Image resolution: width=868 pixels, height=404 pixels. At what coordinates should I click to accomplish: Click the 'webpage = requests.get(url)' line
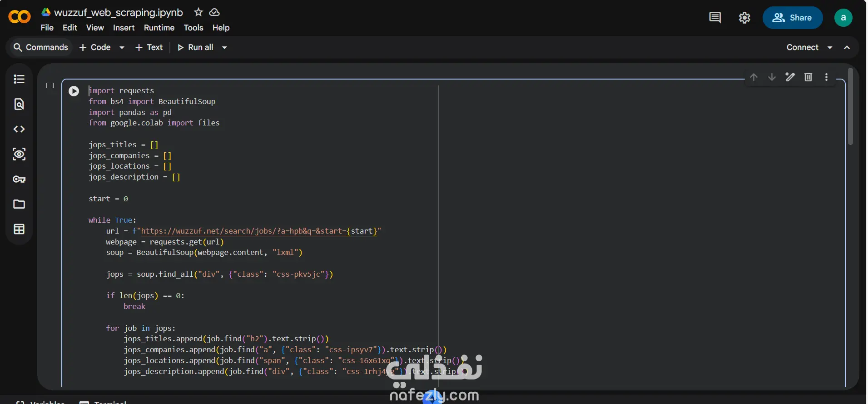coord(165,242)
